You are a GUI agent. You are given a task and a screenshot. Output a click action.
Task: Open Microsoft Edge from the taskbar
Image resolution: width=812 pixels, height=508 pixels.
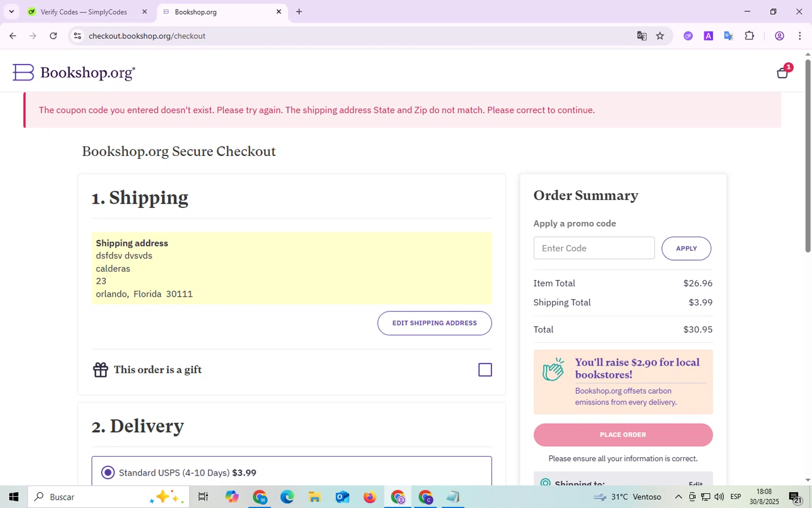click(x=287, y=497)
